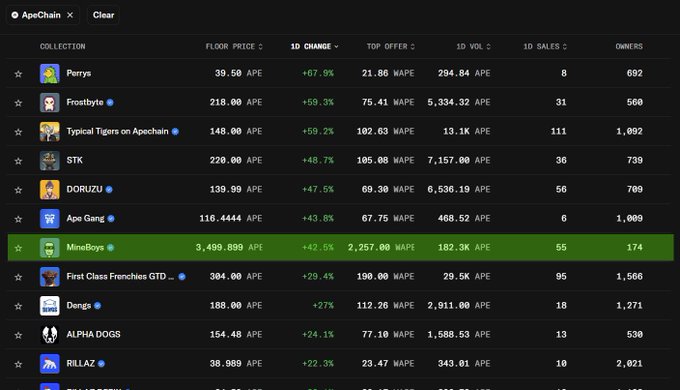Toggle watchlist star for MineBoys
The image size is (680, 390).
tap(18, 248)
